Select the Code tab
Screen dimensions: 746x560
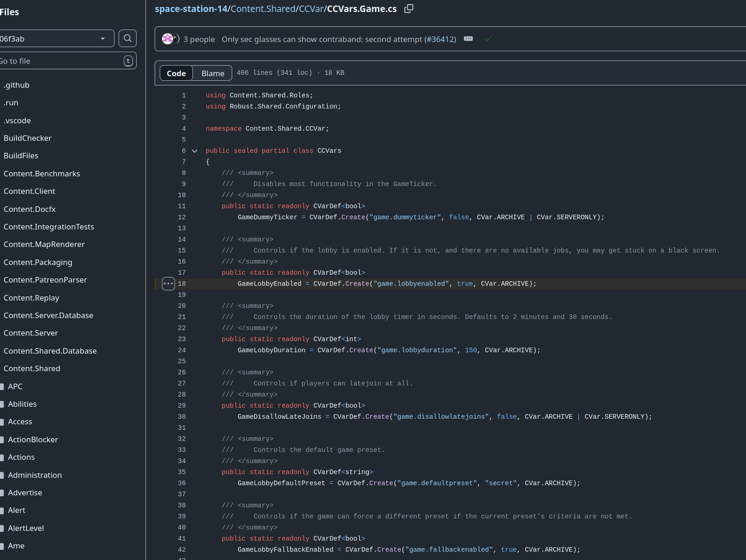176,73
